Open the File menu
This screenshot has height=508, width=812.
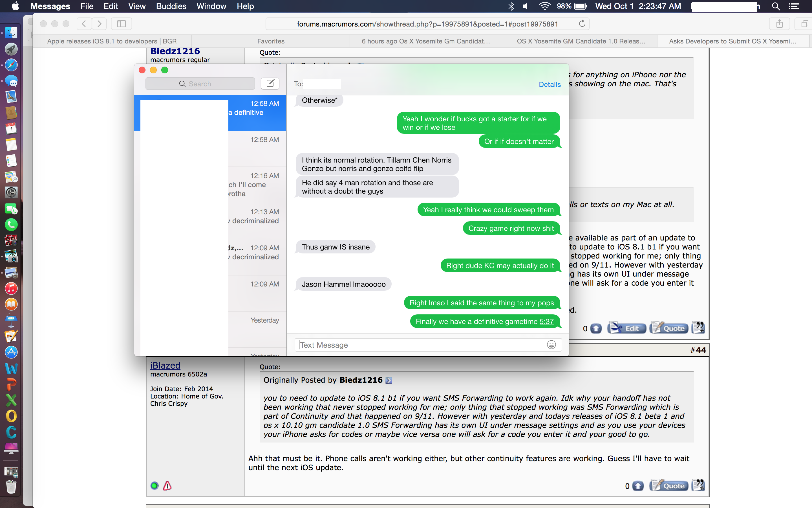click(87, 6)
